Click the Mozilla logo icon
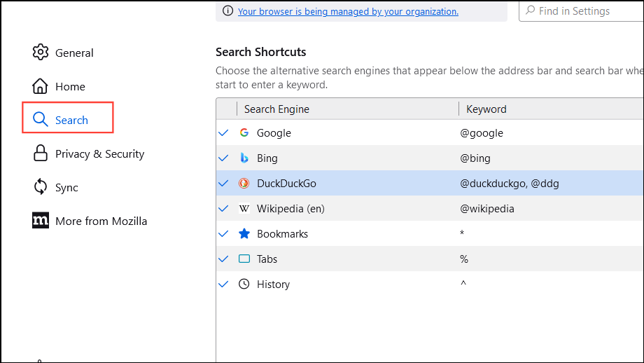This screenshot has width=644, height=363. coord(41,221)
